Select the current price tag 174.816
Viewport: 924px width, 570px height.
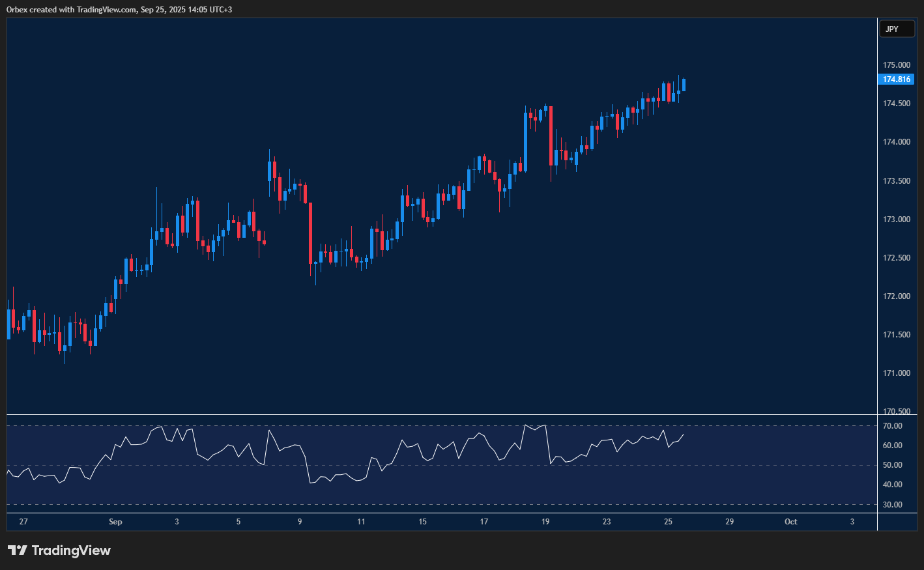[x=896, y=79]
